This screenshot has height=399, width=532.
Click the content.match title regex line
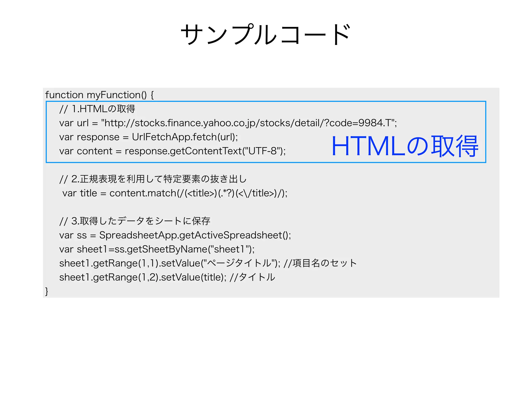pyautogui.click(x=175, y=193)
